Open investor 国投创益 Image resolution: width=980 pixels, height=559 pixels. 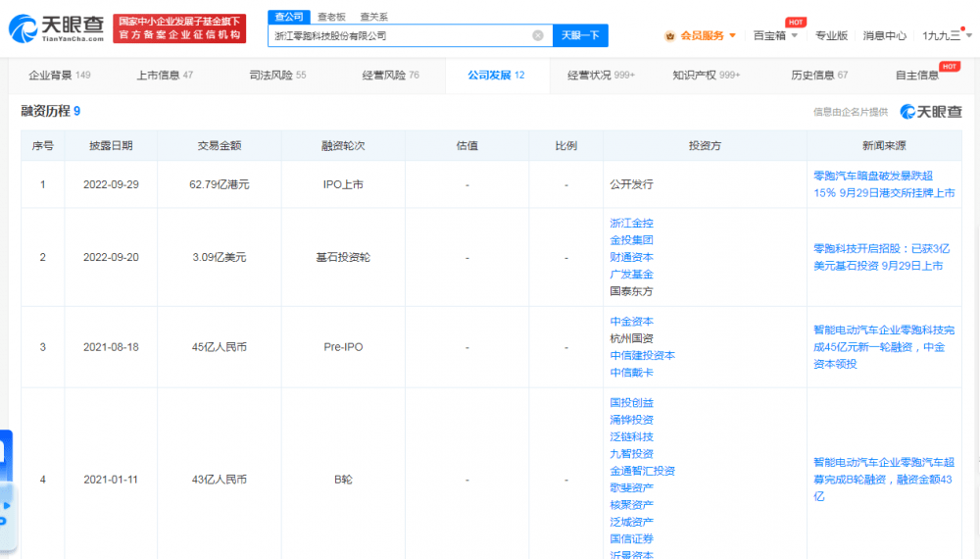tap(631, 403)
